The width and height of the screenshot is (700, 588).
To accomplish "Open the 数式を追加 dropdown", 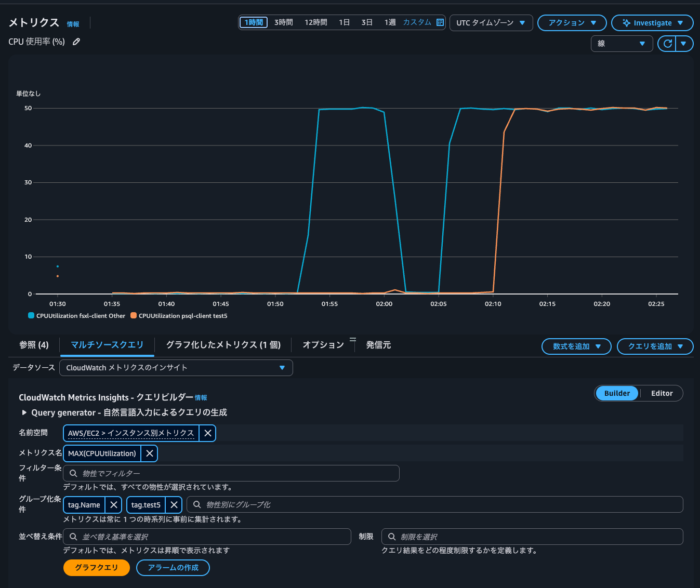I will coord(576,346).
